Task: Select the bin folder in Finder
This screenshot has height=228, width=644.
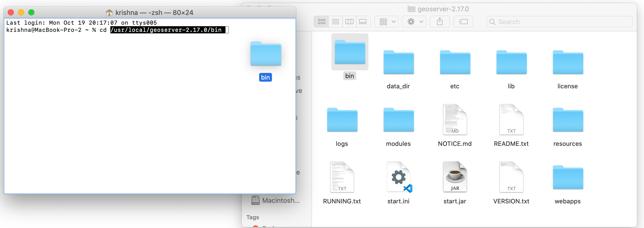Action: [x=350, y=52]
